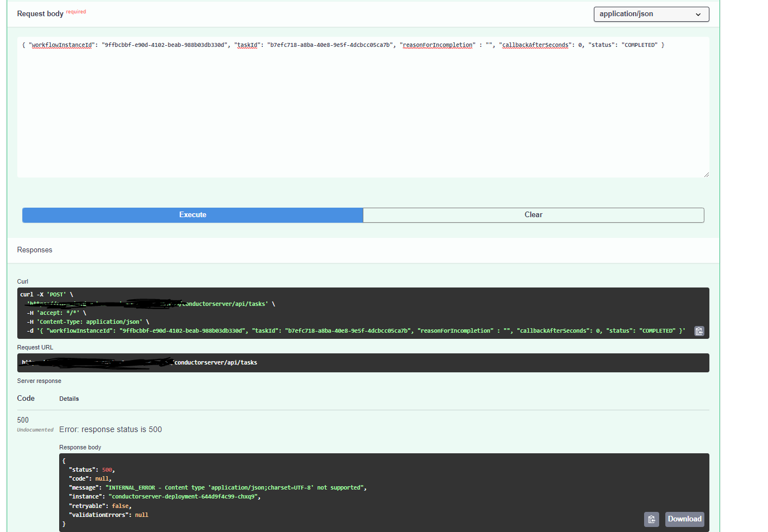Click the Request body section title

pos(40,13)
